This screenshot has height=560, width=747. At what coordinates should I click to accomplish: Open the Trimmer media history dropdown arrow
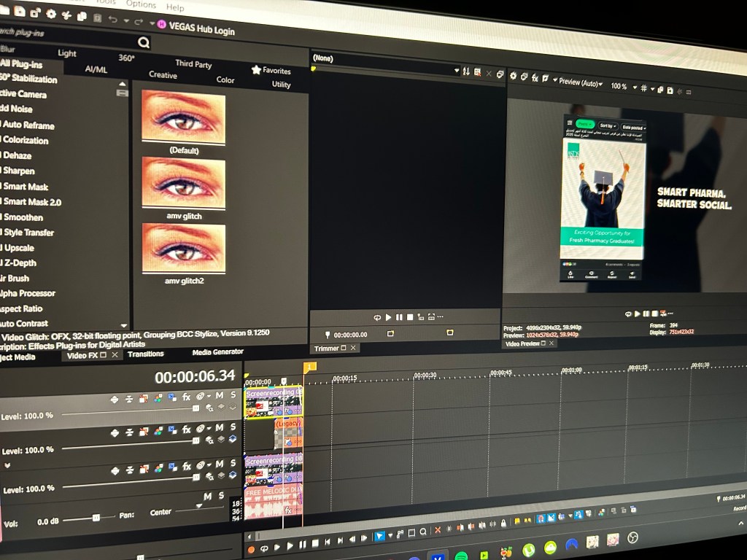pyautogui.click(x=457, y=71)
